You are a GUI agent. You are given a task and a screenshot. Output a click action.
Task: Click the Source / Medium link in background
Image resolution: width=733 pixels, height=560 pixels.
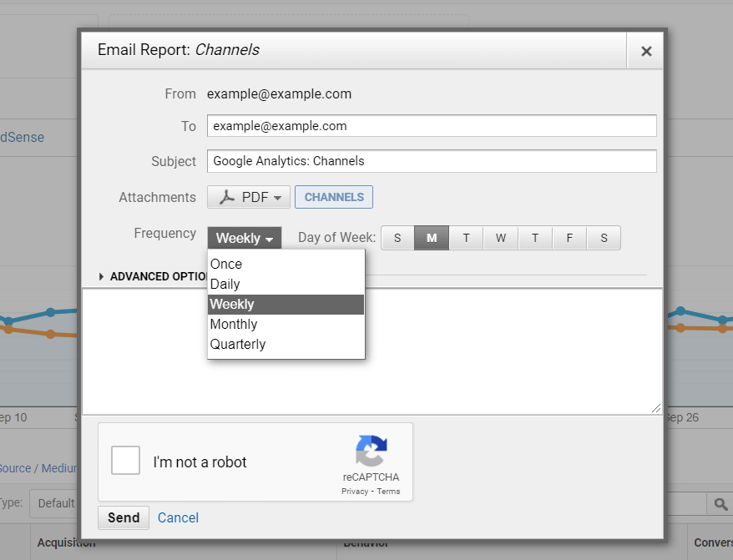(38, 468)
